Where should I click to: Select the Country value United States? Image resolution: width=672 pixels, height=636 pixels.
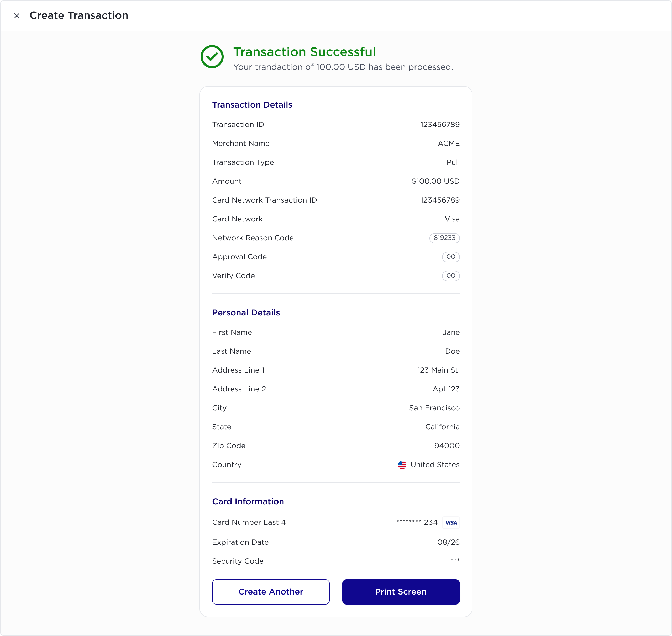[435, 464]
